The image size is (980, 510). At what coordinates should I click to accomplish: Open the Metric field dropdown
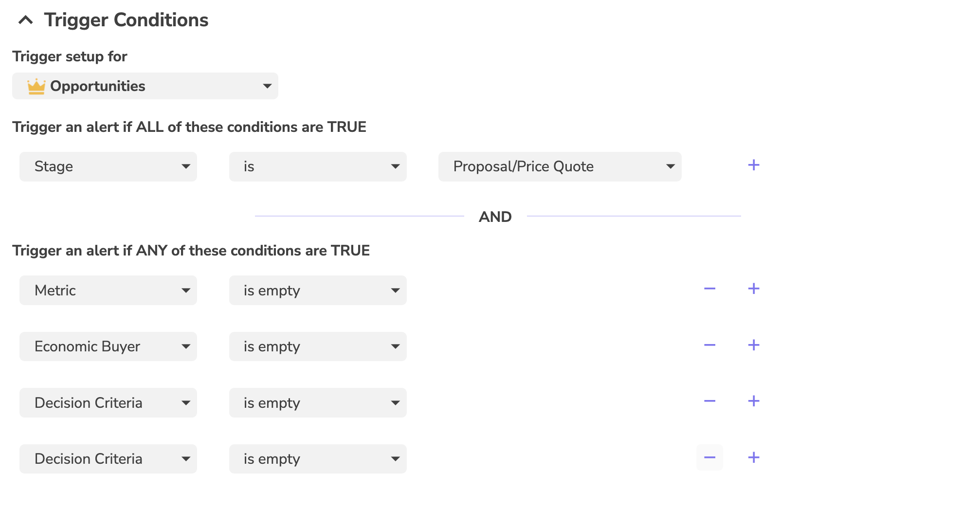[x=108, y=291]
